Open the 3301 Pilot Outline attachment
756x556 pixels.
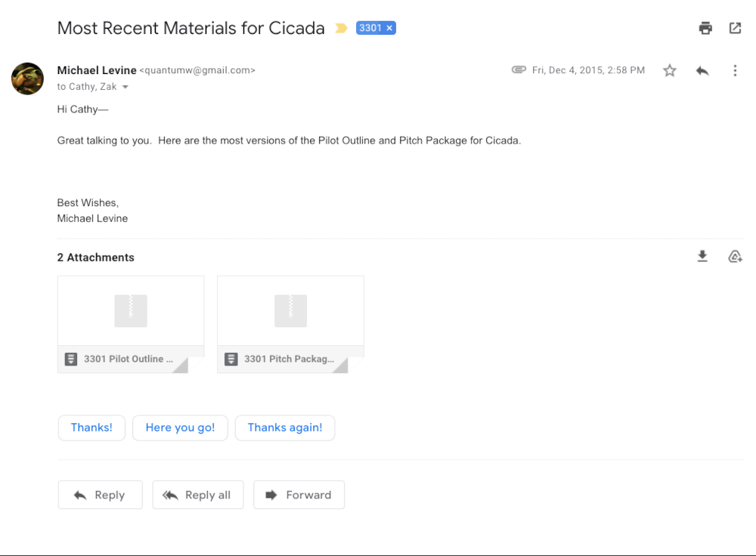pos(131,324)
